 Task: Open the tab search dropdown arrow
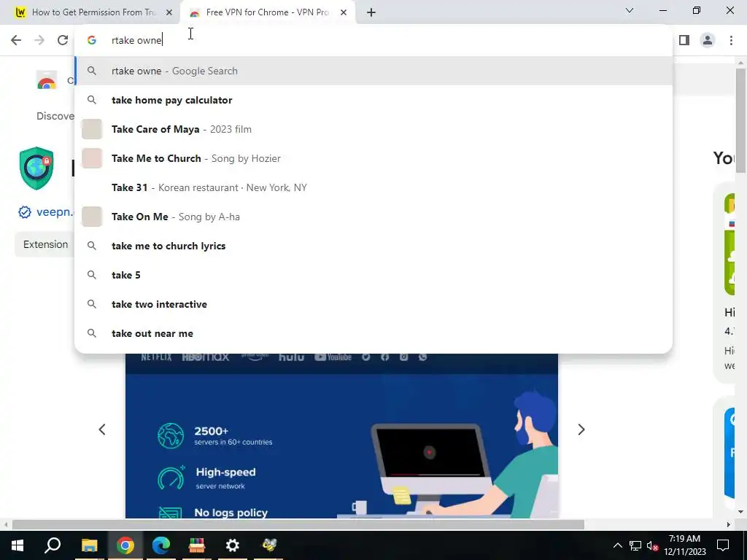630,10
